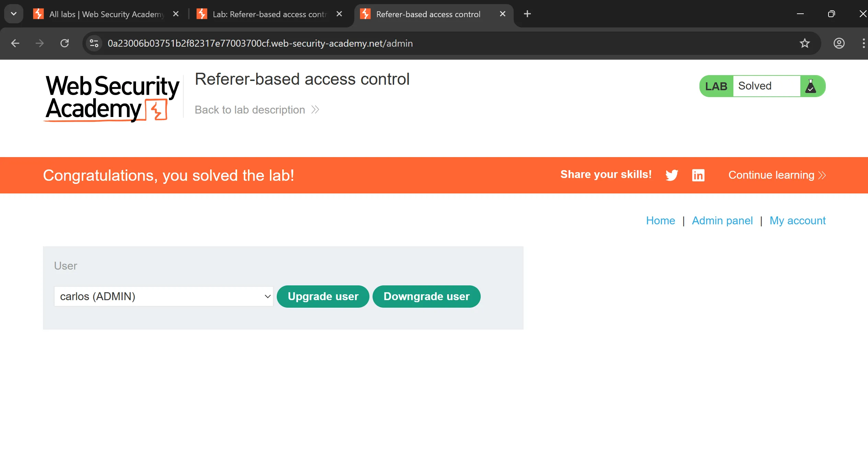The width and height of the screenshot is (868, 461).
Task: Open new browser tab
Action: (x=527, y=14)
